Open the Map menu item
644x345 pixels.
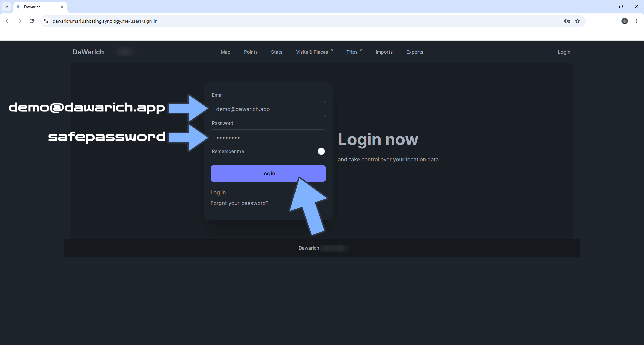tap(225, 52)
